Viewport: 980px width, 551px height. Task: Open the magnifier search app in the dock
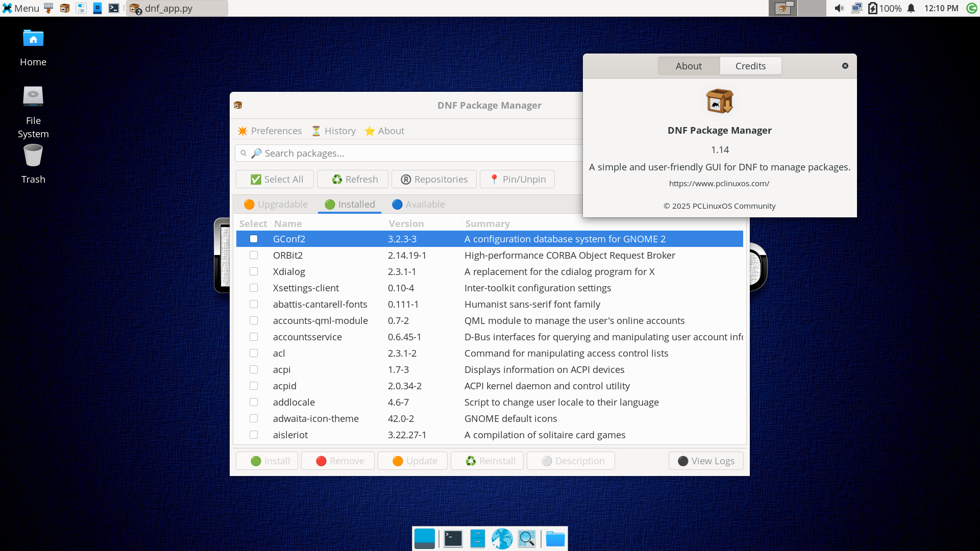(x=527, y=539)
